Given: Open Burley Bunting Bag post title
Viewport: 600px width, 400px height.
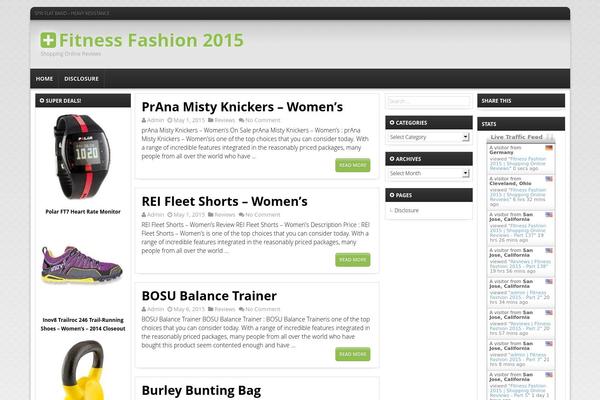Looking at the screenshot, I should (x=201, y=390).
